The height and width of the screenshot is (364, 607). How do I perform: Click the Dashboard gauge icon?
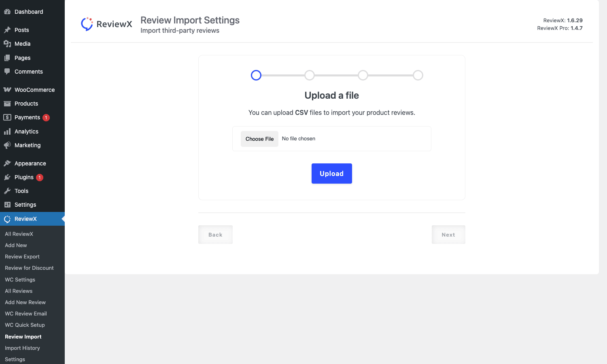(x=7, y=12)
